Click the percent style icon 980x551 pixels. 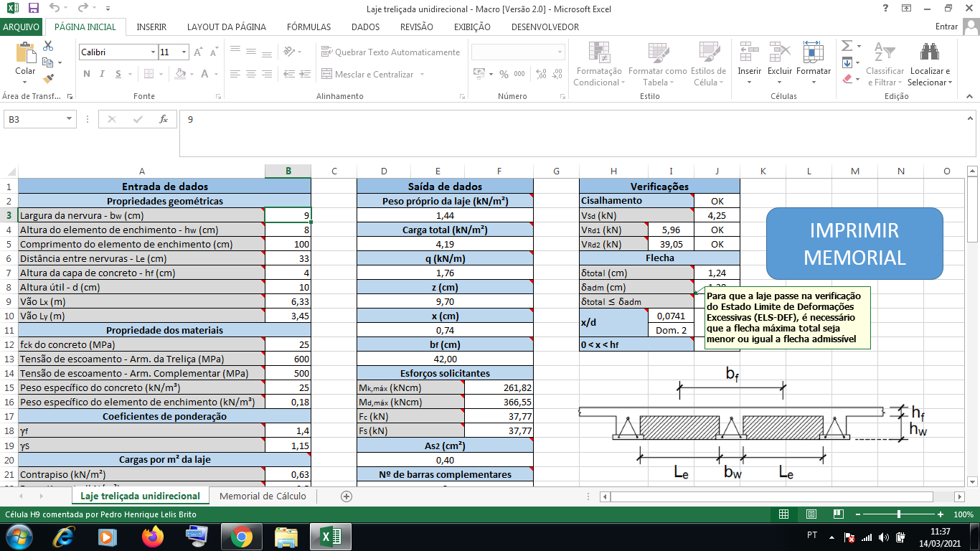504,74
